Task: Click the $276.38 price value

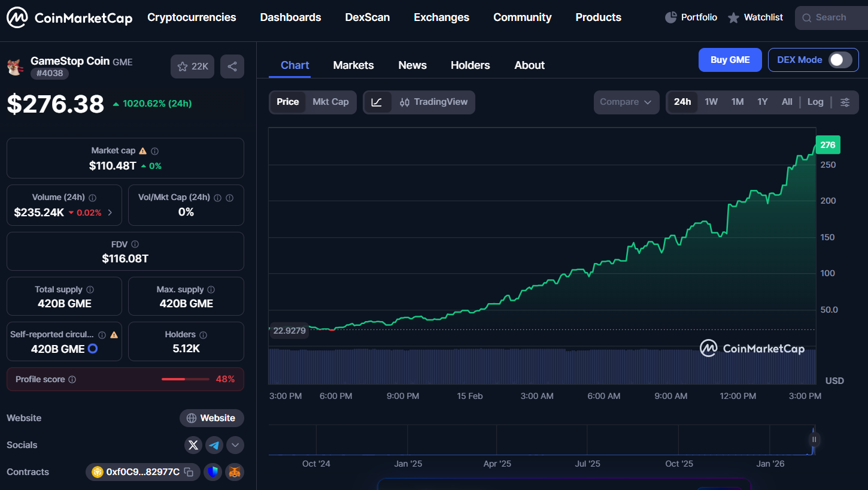Action: pos(56,104)
